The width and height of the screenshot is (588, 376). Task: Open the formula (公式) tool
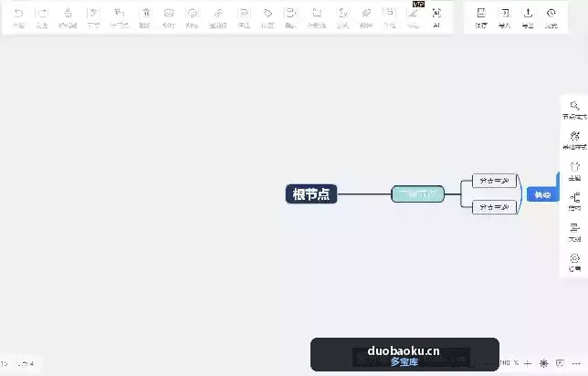point(342,17)
